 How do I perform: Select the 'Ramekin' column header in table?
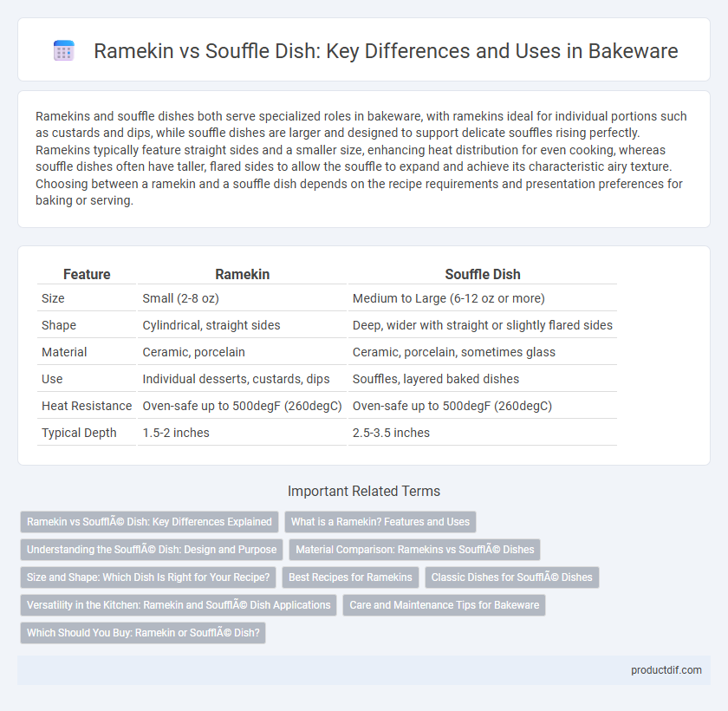[x=242, y=275]
